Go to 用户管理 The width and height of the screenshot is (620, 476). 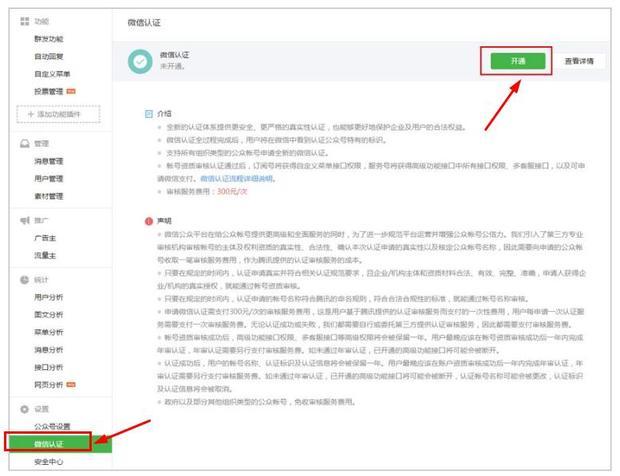(x=49, y=179)
